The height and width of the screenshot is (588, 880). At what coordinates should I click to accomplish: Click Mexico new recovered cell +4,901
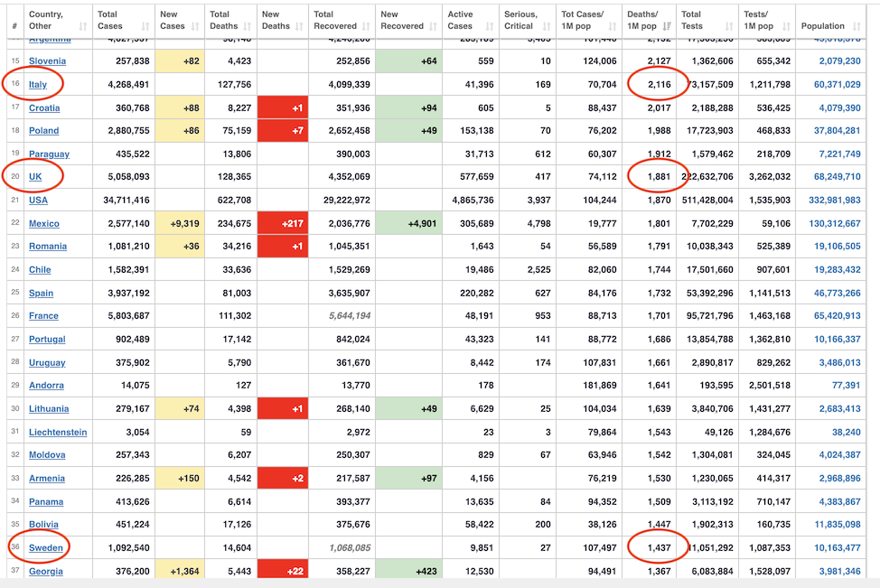click(x=408, y=223)
